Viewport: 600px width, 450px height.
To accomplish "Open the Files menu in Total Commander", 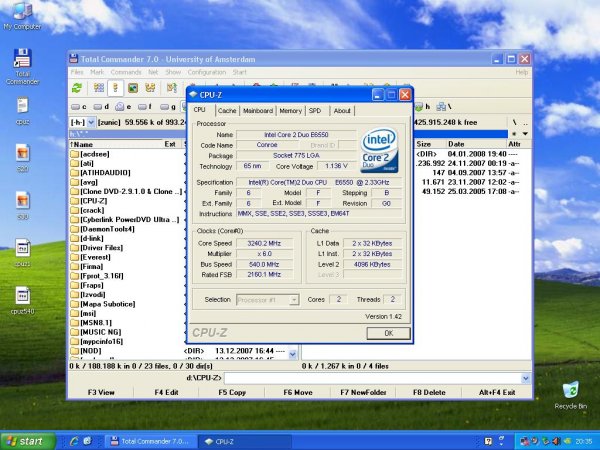I will click(x=77, y=72).
